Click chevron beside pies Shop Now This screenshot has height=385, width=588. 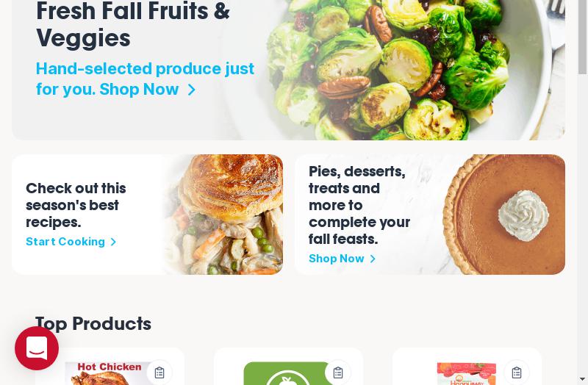tap(373, 259)
